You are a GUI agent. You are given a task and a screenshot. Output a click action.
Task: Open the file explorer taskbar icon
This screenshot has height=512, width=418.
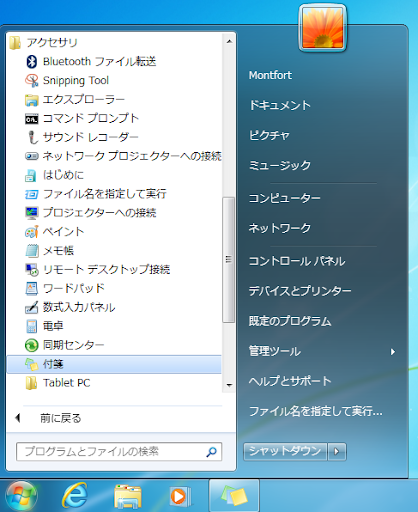(128, 497)
